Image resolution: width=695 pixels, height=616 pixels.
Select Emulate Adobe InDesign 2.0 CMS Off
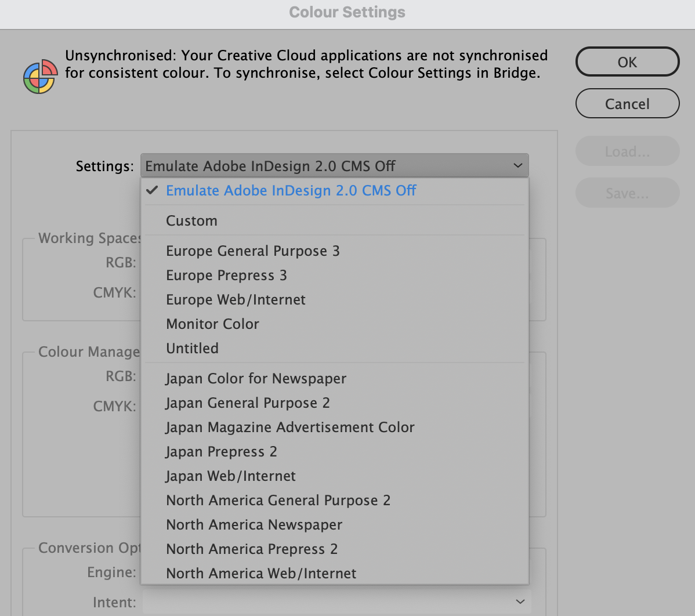click(x=291, y=191)
